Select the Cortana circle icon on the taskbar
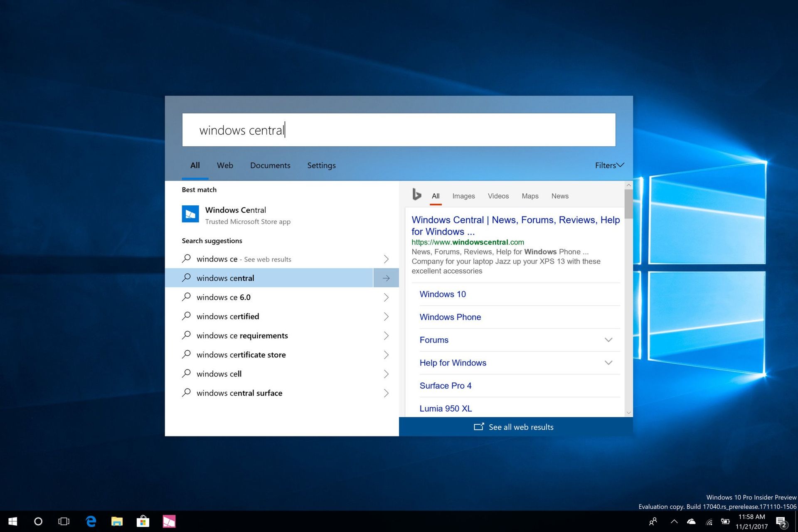The width and height of the screenshot is (798, 532). [x=38, y=521]
